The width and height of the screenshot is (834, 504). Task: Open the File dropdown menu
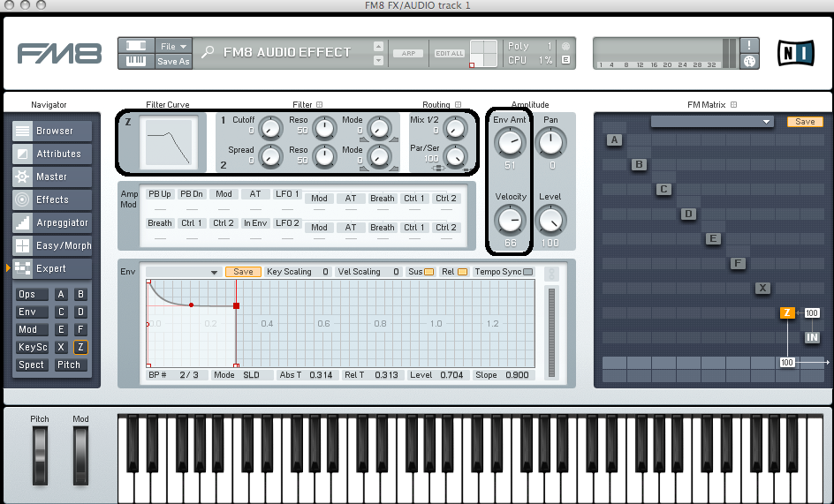[x=173, y=46]
